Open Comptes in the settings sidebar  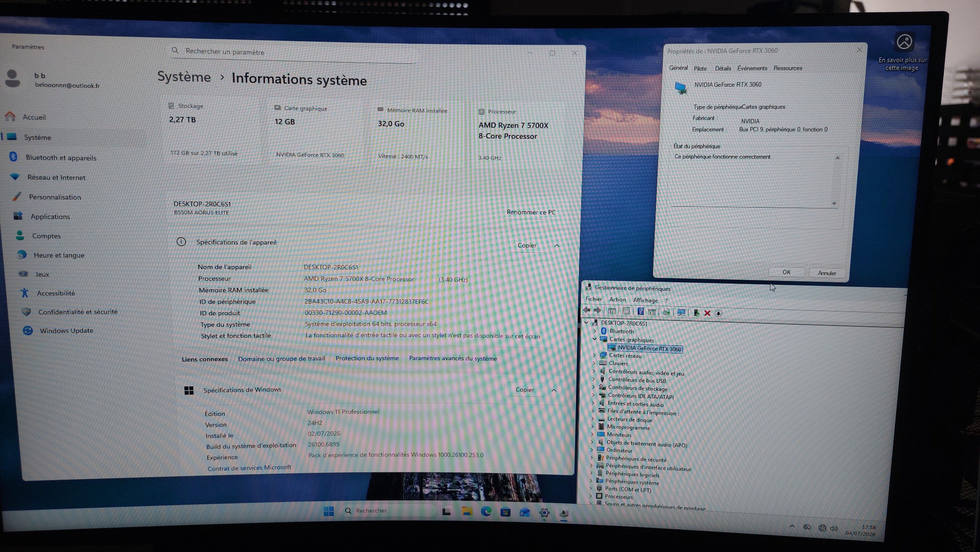(47, 236)
